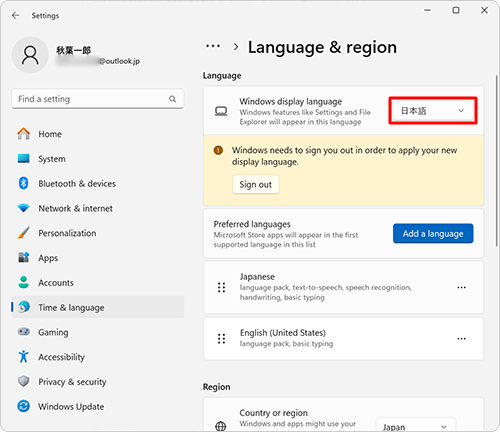Click the Privacy shield icon
The height and width of the screenshot is (432, 500).
[x=23, y=381]
